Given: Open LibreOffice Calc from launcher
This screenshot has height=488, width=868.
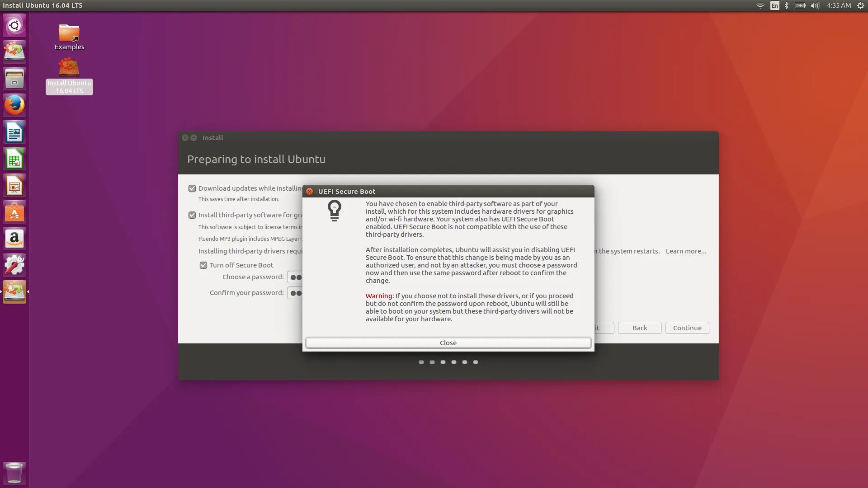Looking at the screenshot, I should point(14,159).
